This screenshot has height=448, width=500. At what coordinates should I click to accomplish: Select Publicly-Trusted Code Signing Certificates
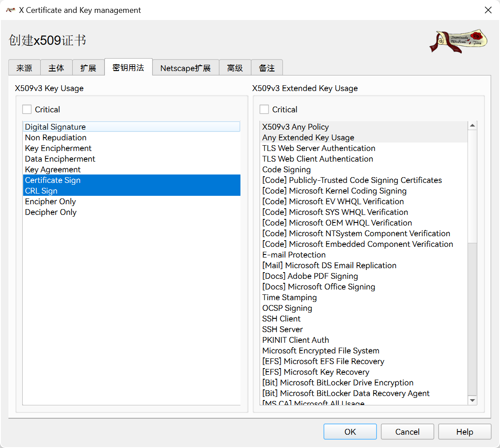coord(364,180)
